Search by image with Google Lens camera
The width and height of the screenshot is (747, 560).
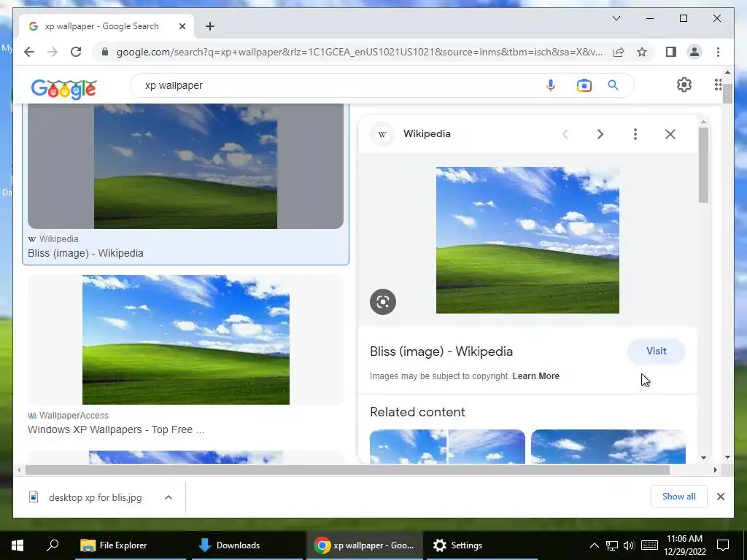tap(584, 85)
